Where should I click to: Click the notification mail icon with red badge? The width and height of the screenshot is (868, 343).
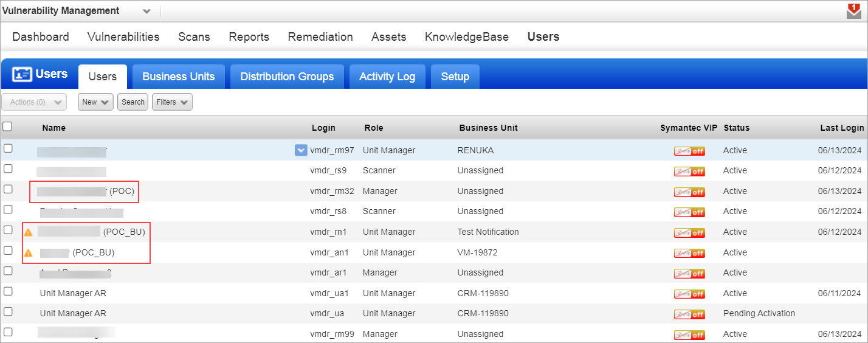[x=853, y=11]
